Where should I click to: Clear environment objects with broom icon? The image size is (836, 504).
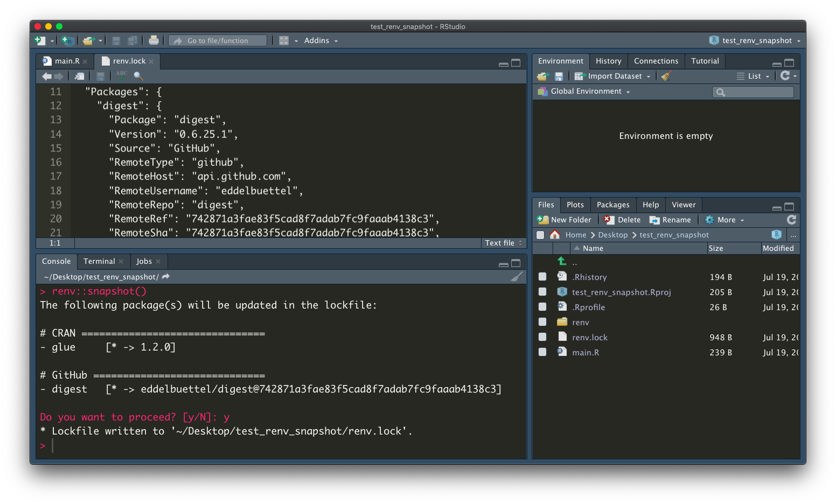(x=666, y=76)
